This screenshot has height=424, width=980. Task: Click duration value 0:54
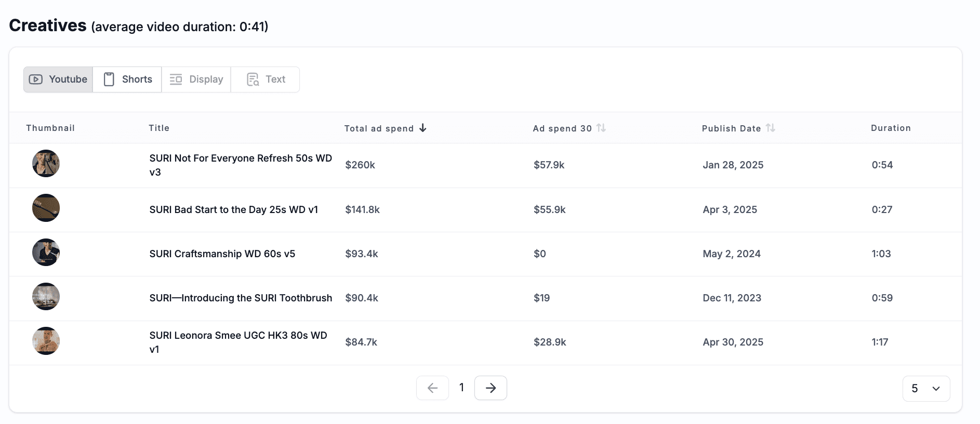click(x=882, y=165)
